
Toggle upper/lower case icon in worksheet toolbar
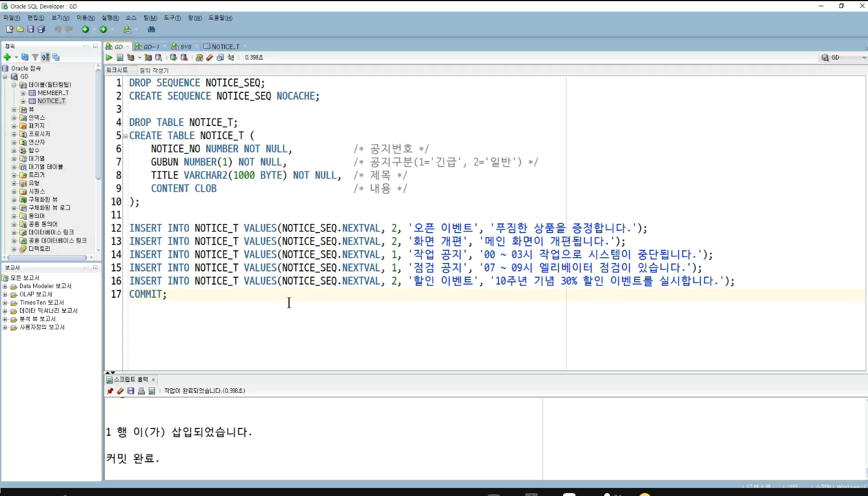231,57
